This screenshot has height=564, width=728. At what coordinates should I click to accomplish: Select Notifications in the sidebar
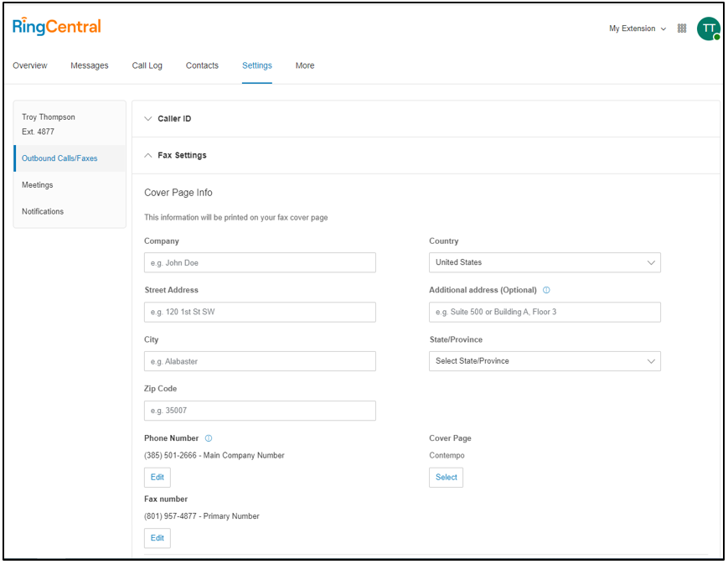point(43,212)
